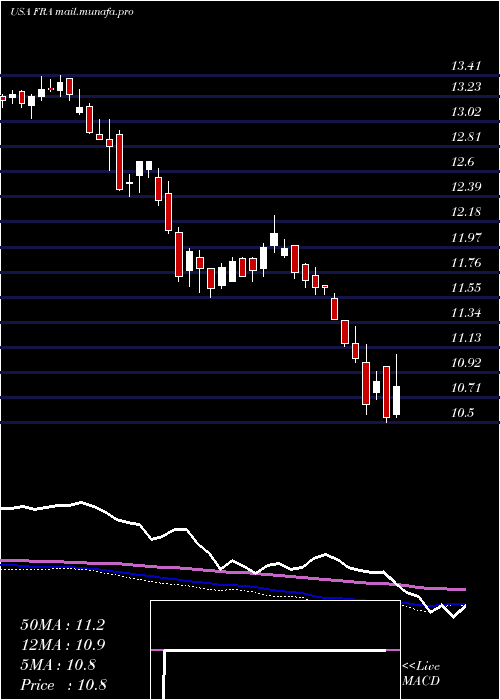Viewport: 500px width, 700px height.
Task: Click the 5MA : 10.8 readout
Action: coord(58,665)
